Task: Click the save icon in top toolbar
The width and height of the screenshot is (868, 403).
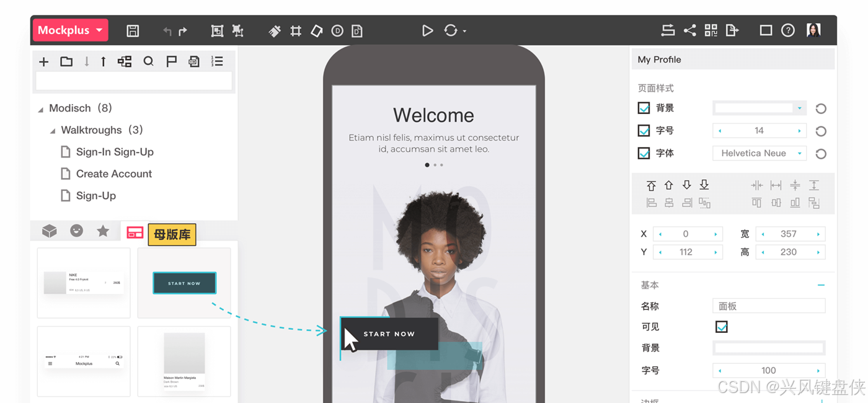Action: (x=133, y=30)
